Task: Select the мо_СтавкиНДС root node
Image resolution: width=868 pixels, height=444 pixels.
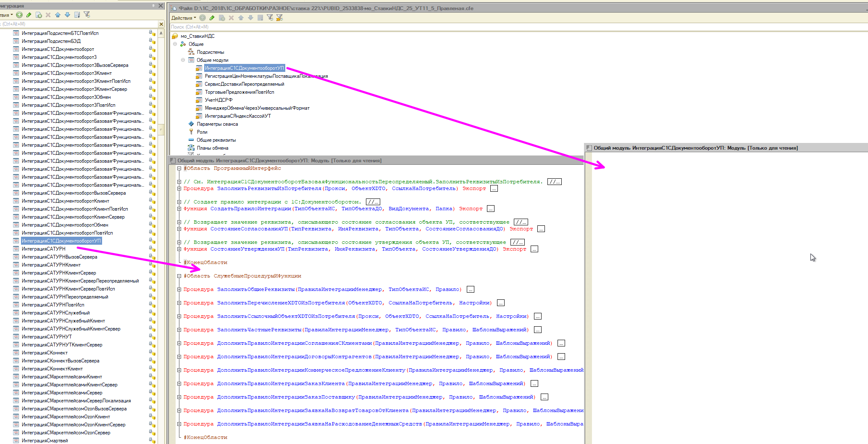Action: [x=197, y=36]
